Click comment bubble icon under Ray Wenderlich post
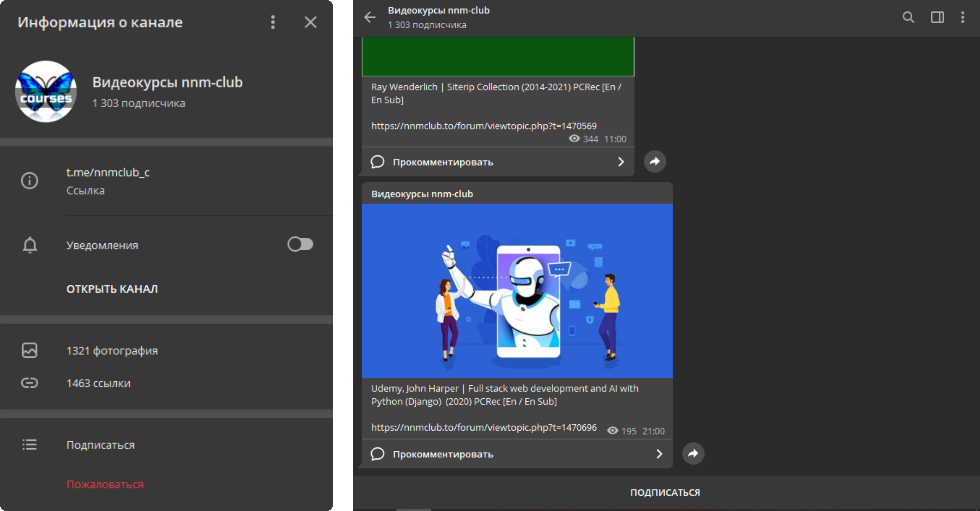This screenshot has height=511, width=980. [377, 162]
